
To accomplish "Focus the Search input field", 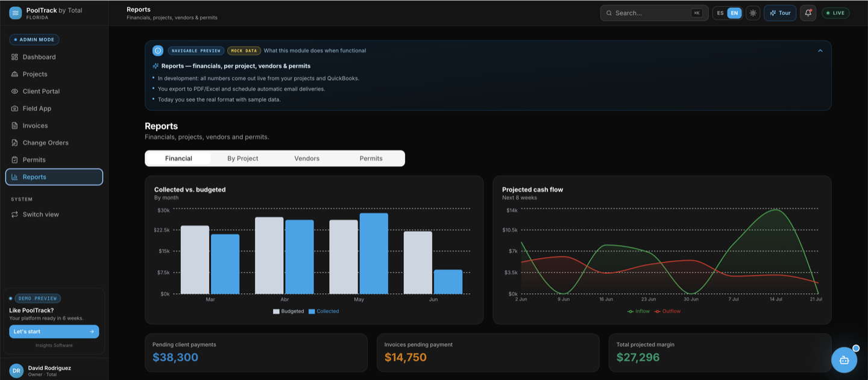I will pyautogui.click(x=654, y=13).
